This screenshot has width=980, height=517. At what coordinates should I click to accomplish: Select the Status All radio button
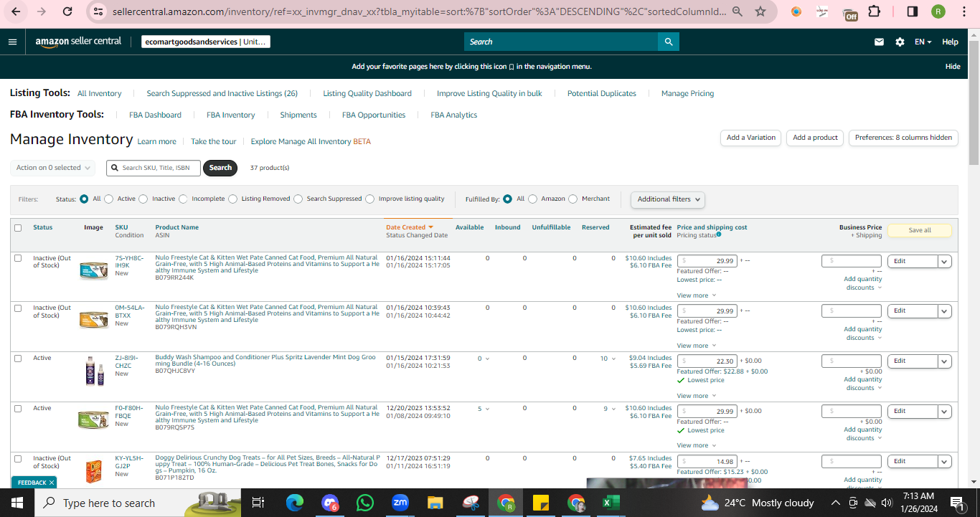85,199
